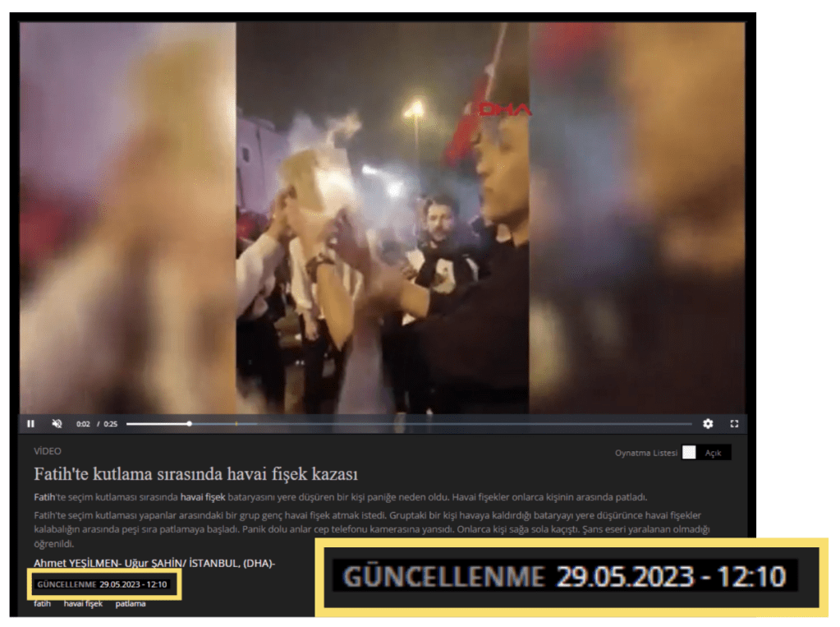Click the 0:02 elapsed time display
The height and width of the screenshot is (627, 840).
coord(83,424)
